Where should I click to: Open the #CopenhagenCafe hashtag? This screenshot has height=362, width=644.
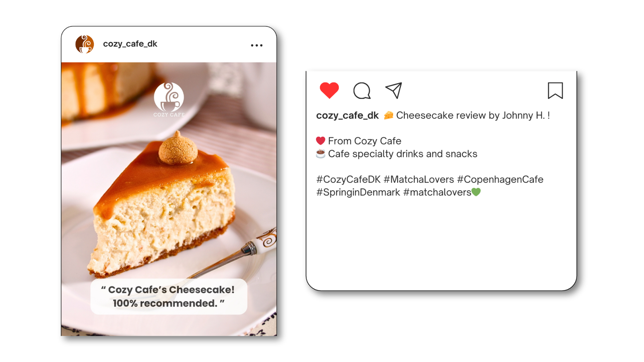[x=500, y=179]
